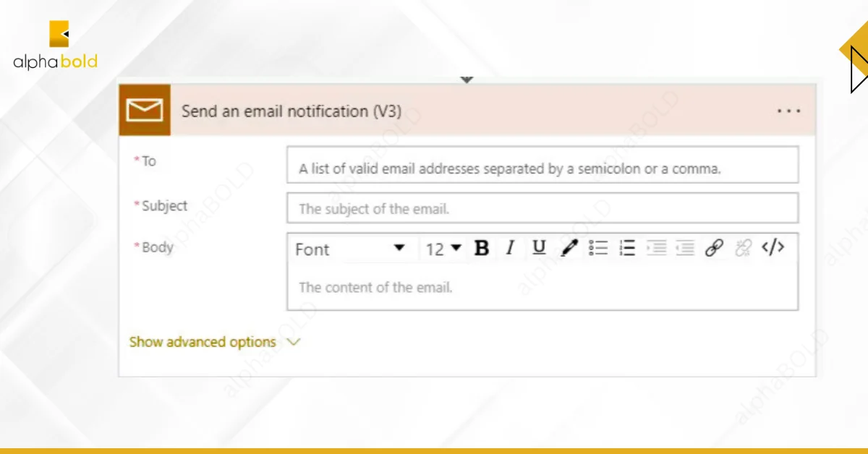868x454 pixels.
Task: Insert a hyperlink in Body
Action: coord(714,249)
